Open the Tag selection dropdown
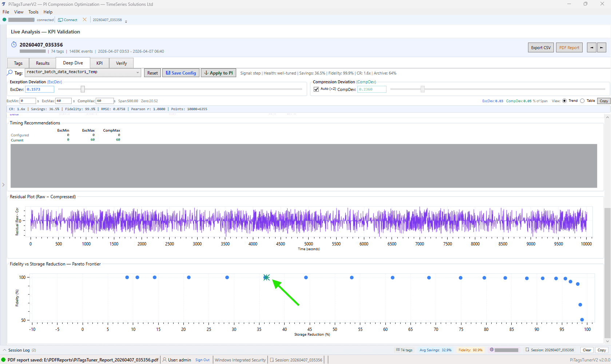The image size is (611, 364). [x=138, y=72]
